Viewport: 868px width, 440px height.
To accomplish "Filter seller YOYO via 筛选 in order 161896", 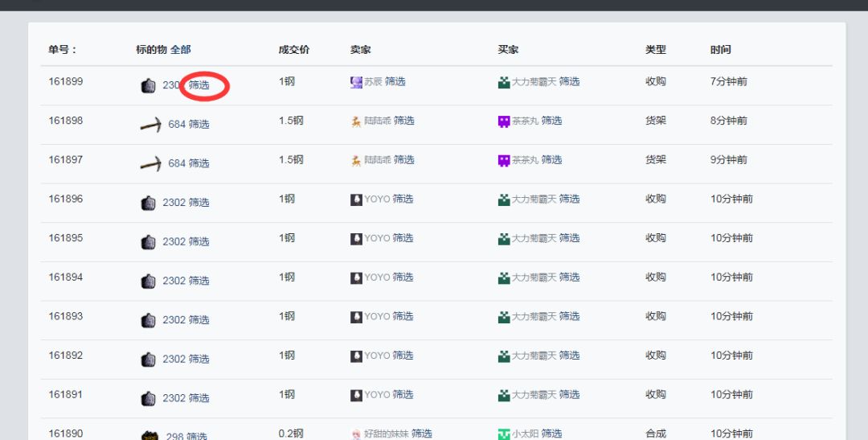I will (x=403, y=199).
